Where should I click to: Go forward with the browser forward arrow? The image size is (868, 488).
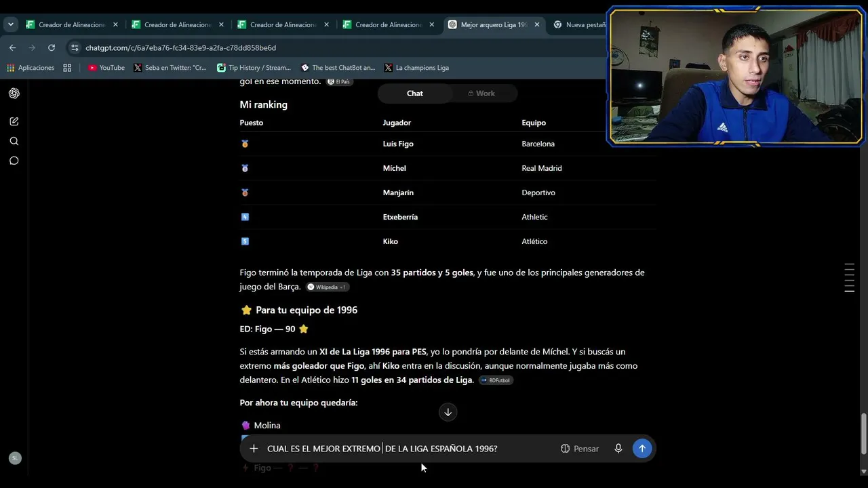pos(32,47)
